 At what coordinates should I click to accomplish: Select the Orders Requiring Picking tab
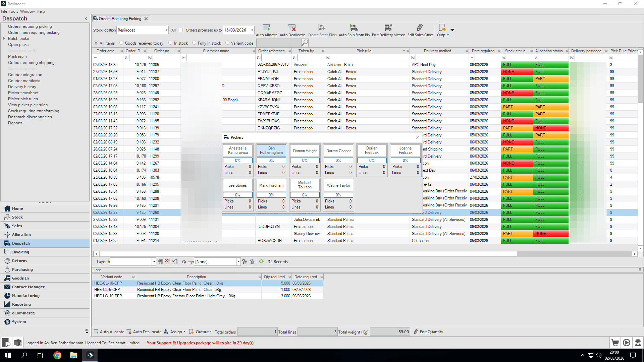coord(120,19)
